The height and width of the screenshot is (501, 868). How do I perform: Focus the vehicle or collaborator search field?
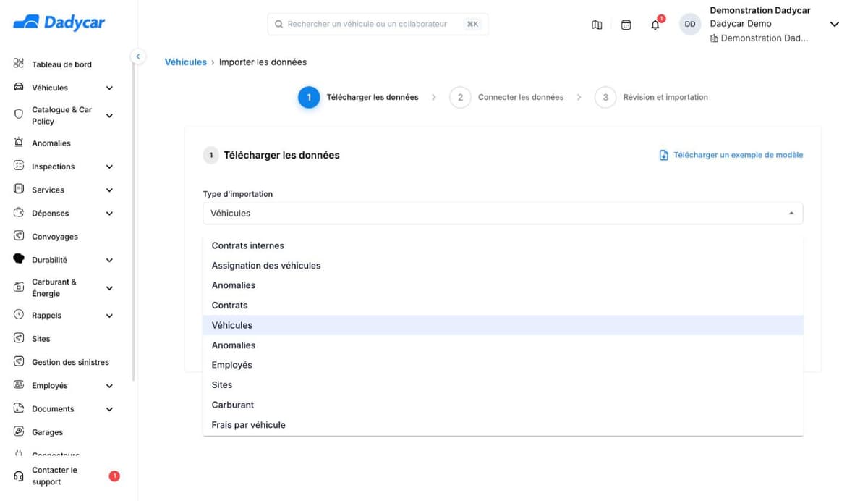coord(378,24)
